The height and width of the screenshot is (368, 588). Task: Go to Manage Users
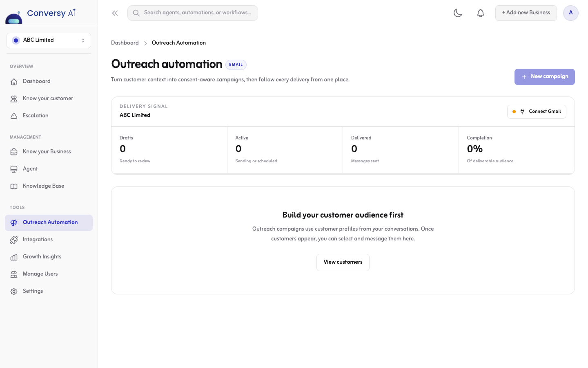(49, 274)
